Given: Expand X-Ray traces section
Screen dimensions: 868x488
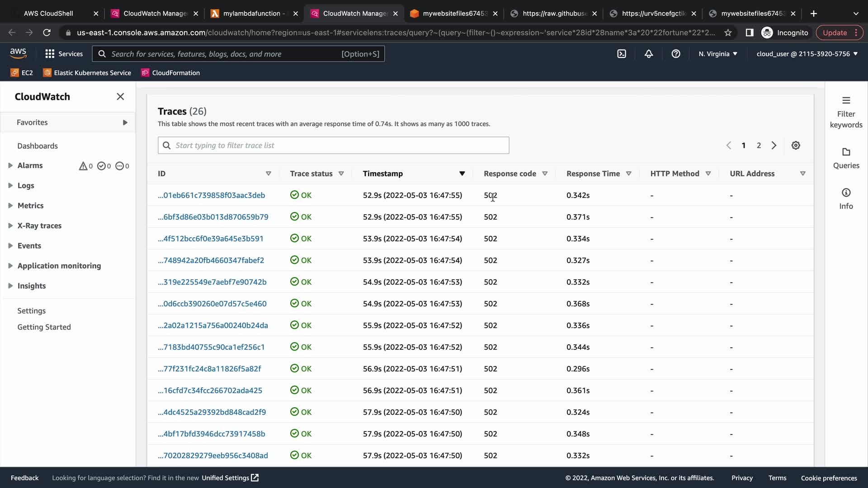Looking at the screenshot, I should 10,225.
